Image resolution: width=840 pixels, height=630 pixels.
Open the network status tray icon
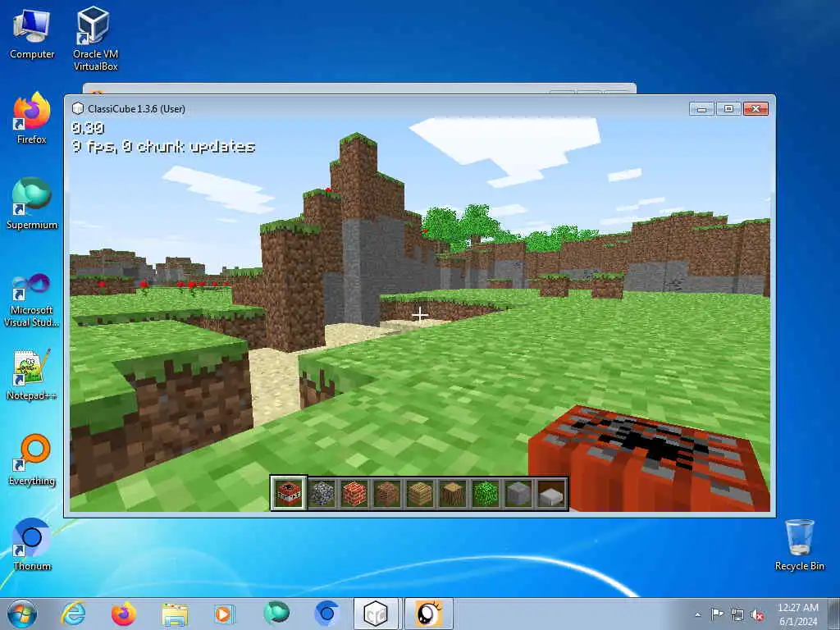pos(737,614)
